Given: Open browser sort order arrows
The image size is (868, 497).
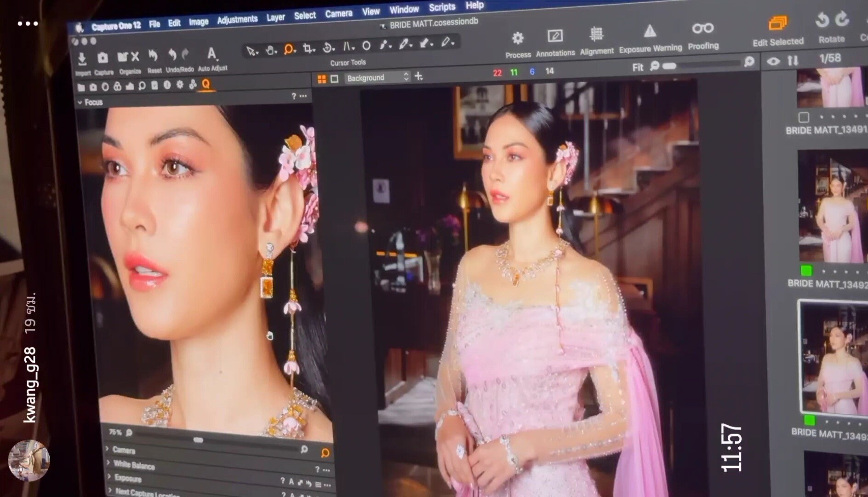Looking at the screenshot, I should click(793, 60).
